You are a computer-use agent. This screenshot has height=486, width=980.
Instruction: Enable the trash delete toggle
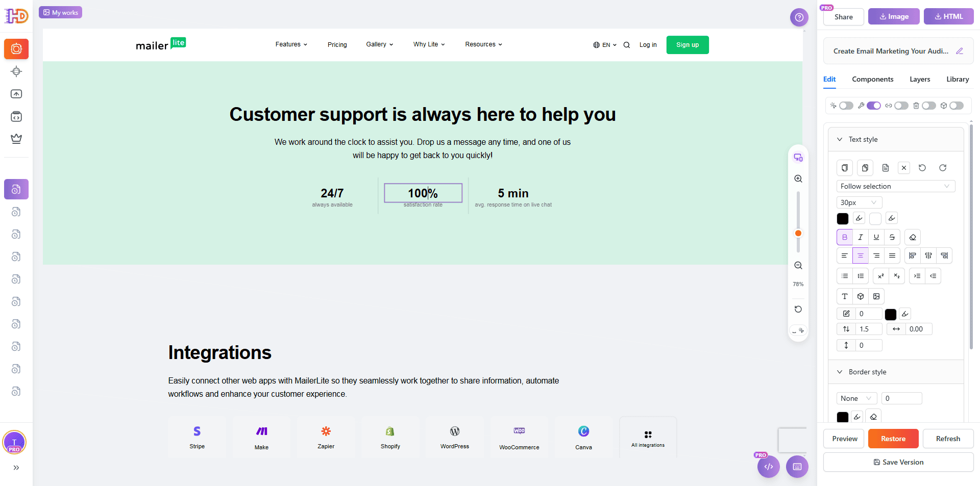929,106
